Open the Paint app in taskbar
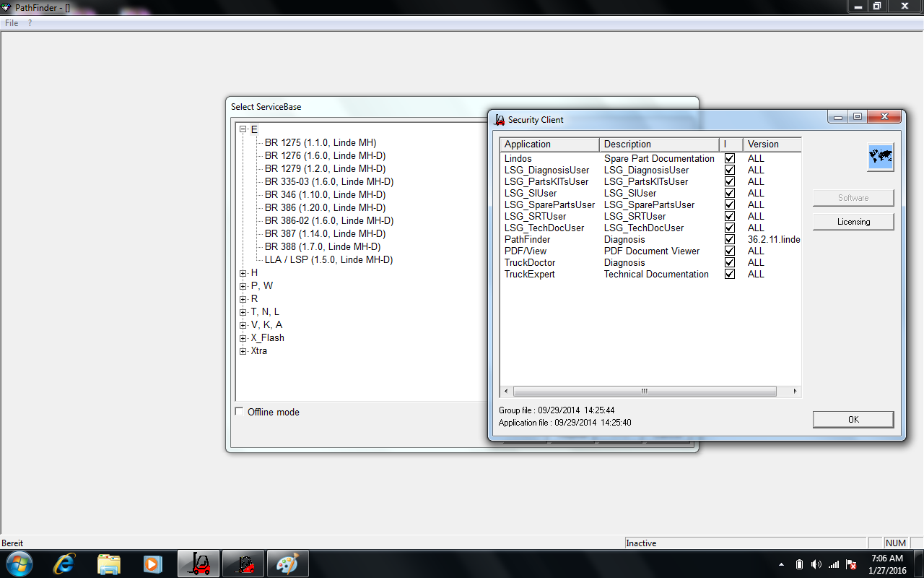 [x=287, y=564]
